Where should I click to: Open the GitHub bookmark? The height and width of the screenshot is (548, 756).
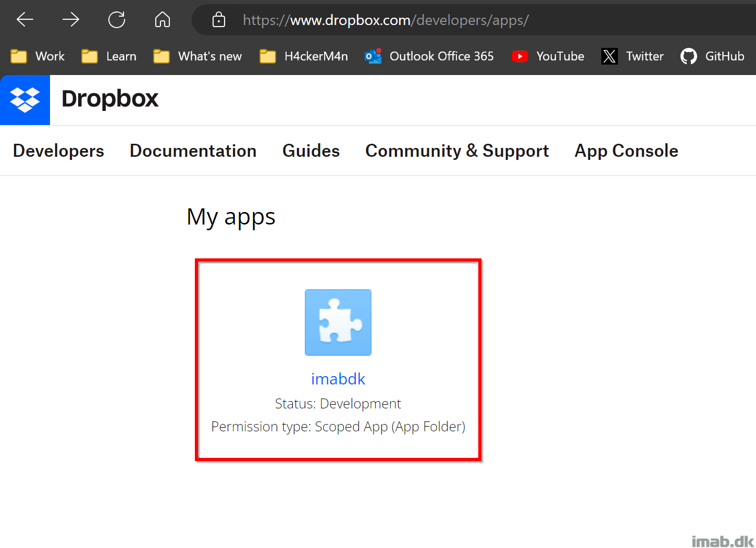point(712,56)
